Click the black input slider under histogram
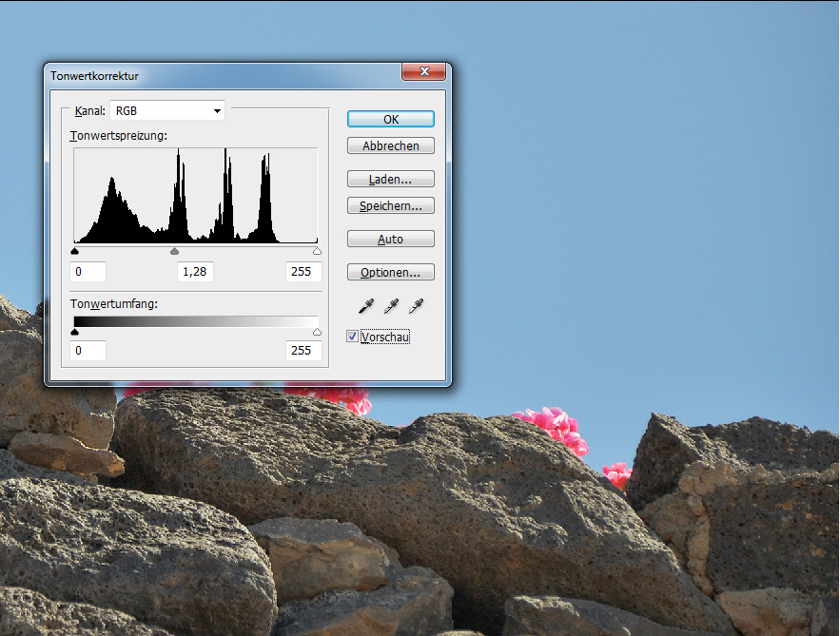 (x=75, y=251)
